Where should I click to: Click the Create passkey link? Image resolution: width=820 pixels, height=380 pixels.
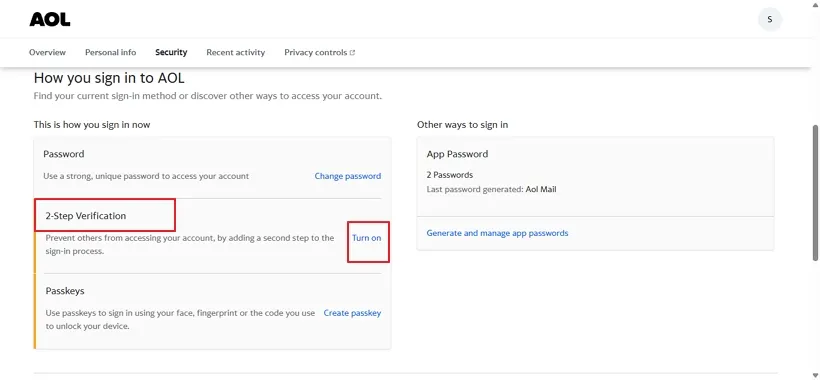pyautogui.click(x=352, y=313)
